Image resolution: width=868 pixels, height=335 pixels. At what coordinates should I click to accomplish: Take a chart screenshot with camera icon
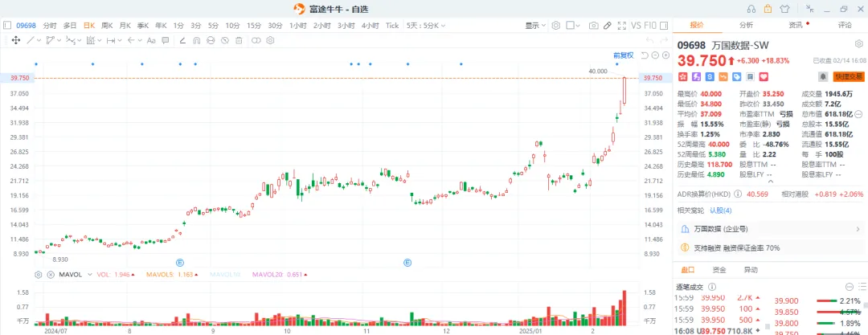(x=593, y=26)
